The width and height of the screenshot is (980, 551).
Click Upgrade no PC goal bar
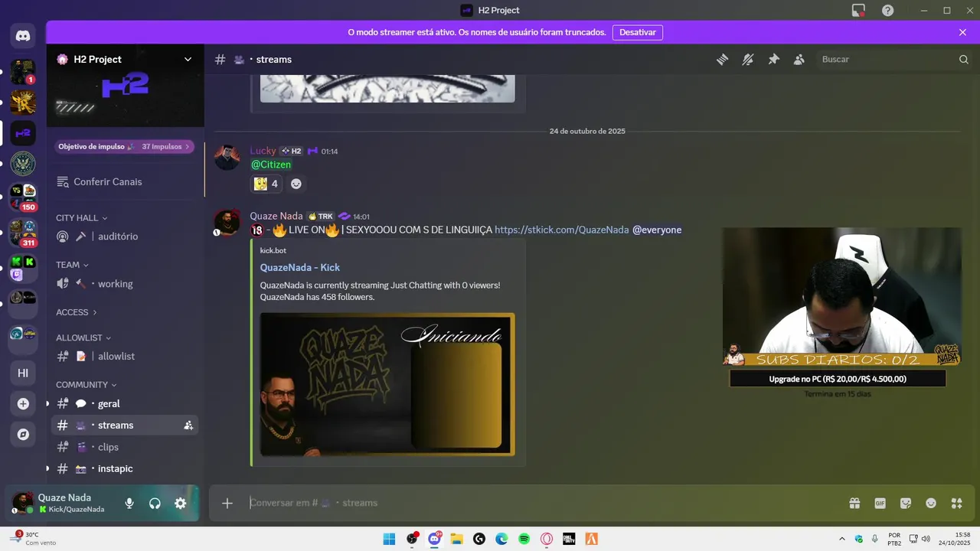pos(838,379)
